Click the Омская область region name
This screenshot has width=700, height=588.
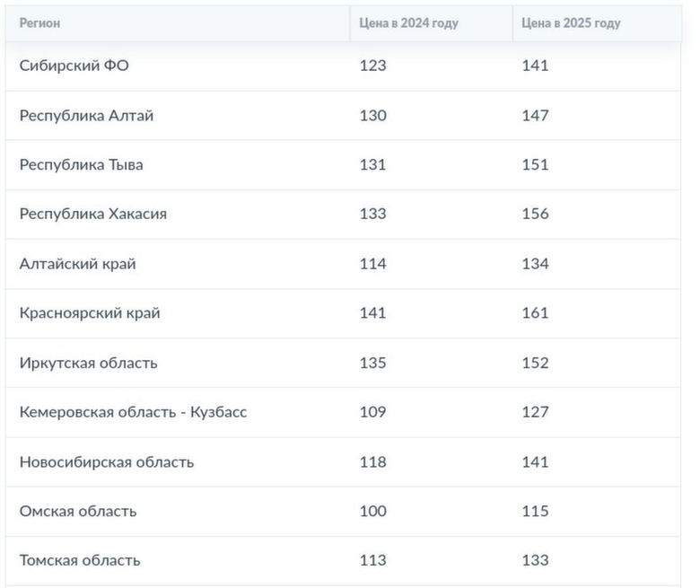coord(78,512)
